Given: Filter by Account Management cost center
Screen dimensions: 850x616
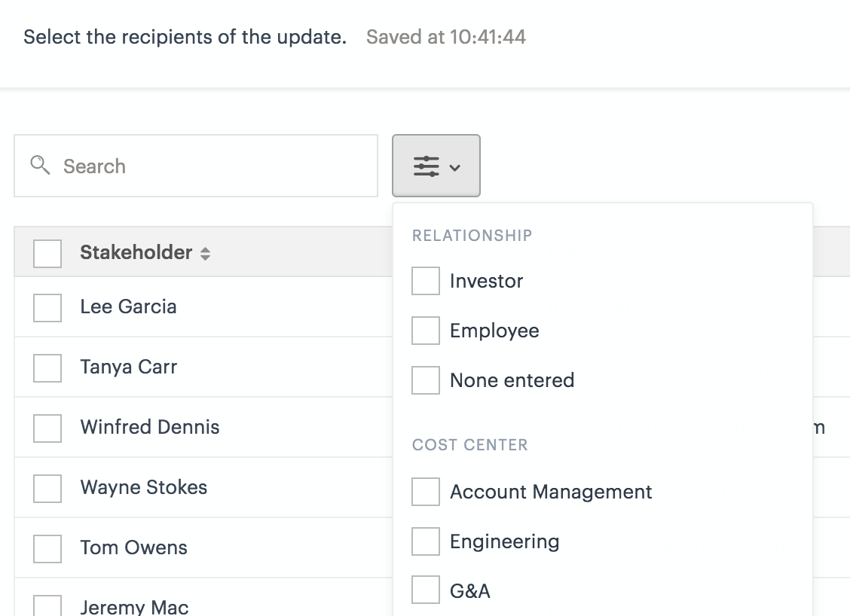Looking at the screenshot, I should click(426, 492).
